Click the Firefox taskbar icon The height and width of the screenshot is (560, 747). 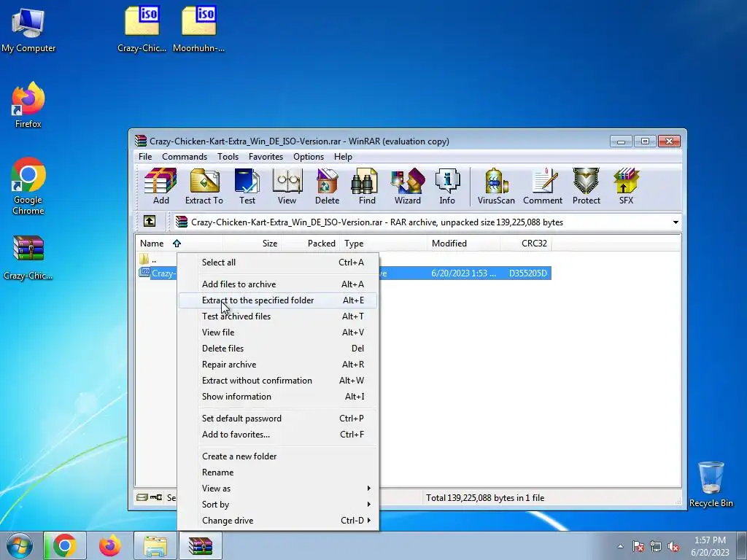[x=109, y=545]
